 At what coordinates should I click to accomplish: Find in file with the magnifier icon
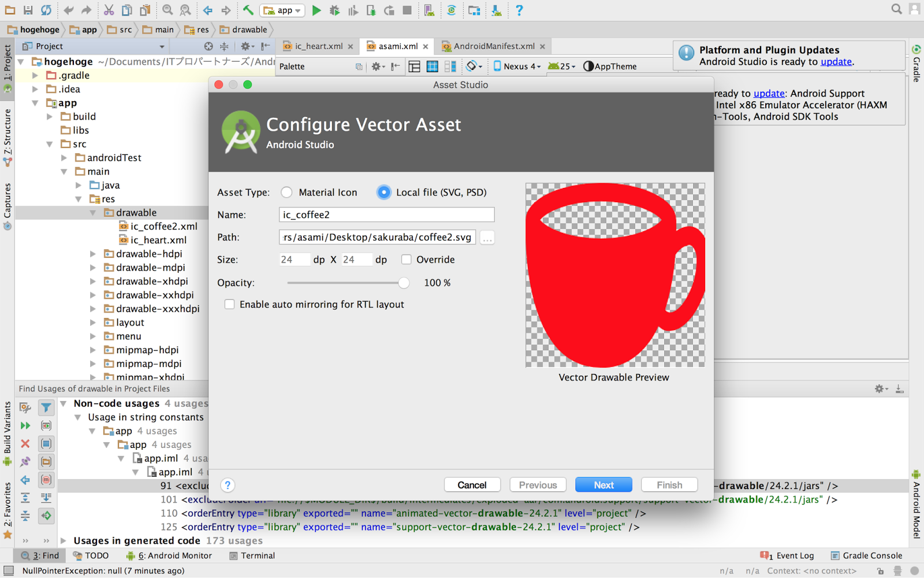coord(167,10)
